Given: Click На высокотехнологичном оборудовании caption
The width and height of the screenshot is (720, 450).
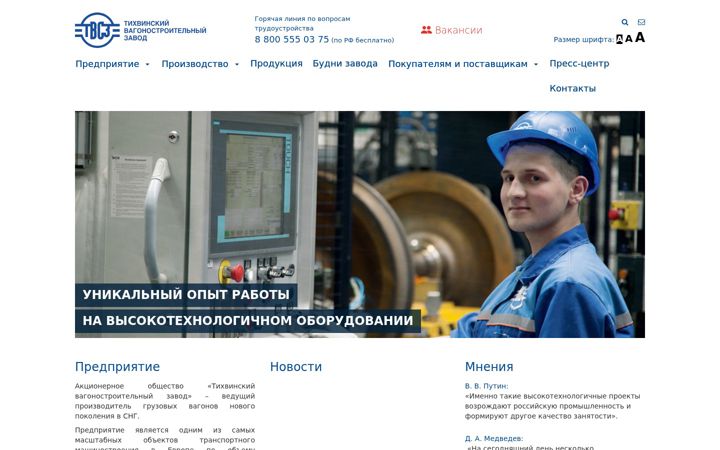Looking at the screenshot, I should click(x=248, y=321).
